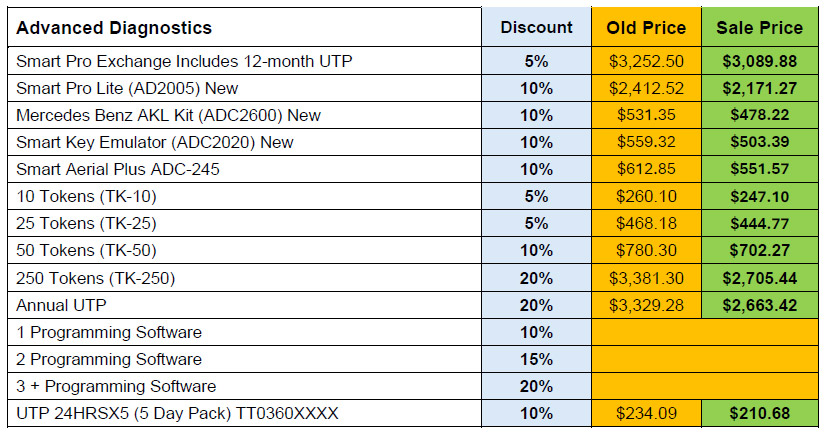This screenshot has height=436, width=827.
Task: Select the Discount column header
Action: click(x=536, y=27)
